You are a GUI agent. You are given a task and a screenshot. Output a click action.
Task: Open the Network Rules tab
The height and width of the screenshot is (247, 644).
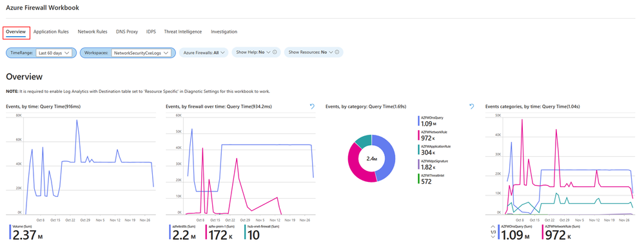[92, 32]
